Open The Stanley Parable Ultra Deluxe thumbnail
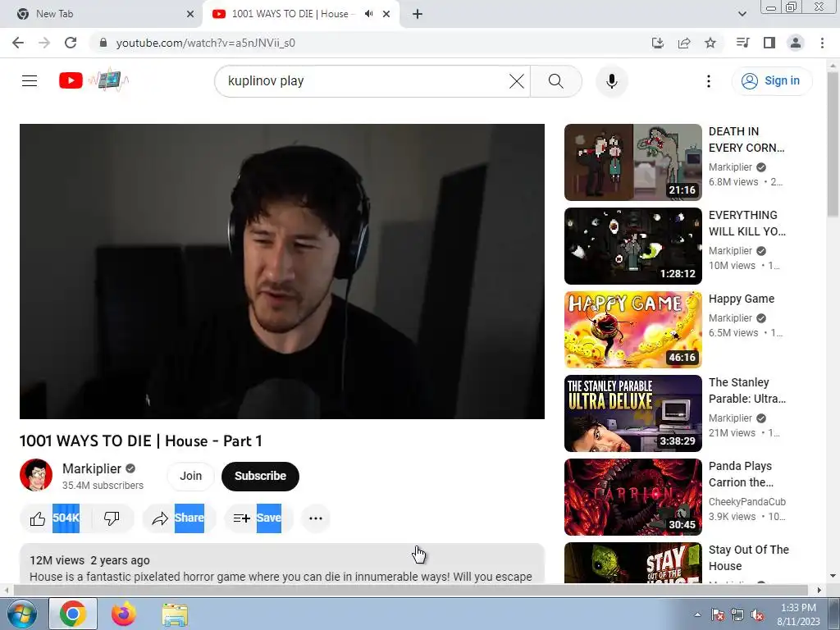 click(x=632, y=413)
